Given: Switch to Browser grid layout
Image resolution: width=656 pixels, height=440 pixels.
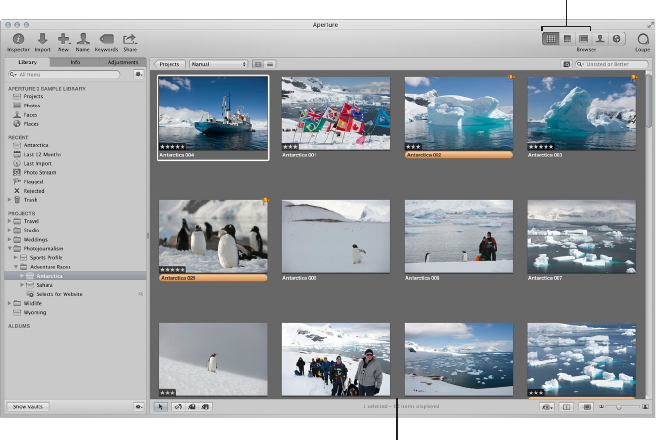Looking at the screenshot, I should (550, 38).
